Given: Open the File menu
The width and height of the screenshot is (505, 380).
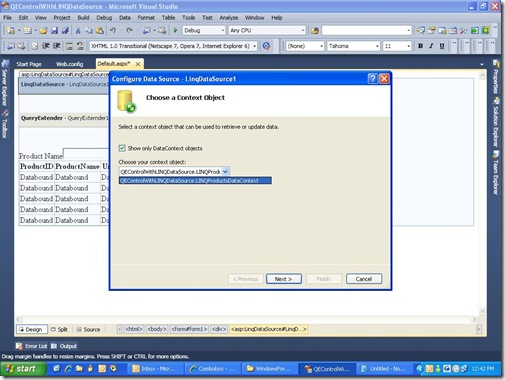Looking at the screenshot, I should 7,17.
